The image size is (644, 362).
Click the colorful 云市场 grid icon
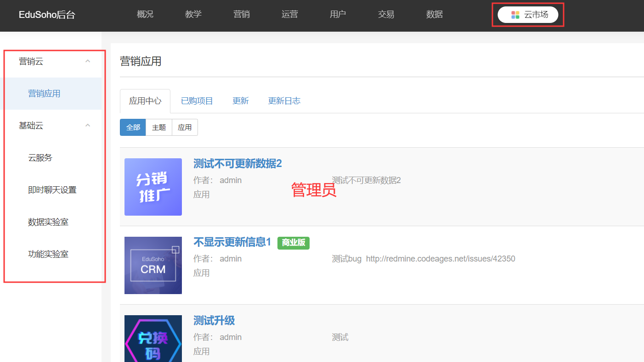click(x=515, y=15)
